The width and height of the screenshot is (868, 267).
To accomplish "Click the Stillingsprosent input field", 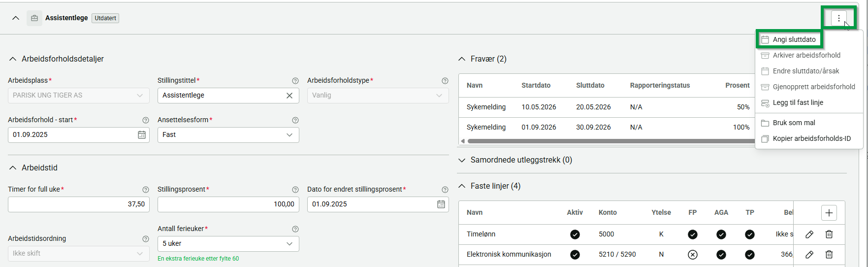I will [x=228, y=204].
